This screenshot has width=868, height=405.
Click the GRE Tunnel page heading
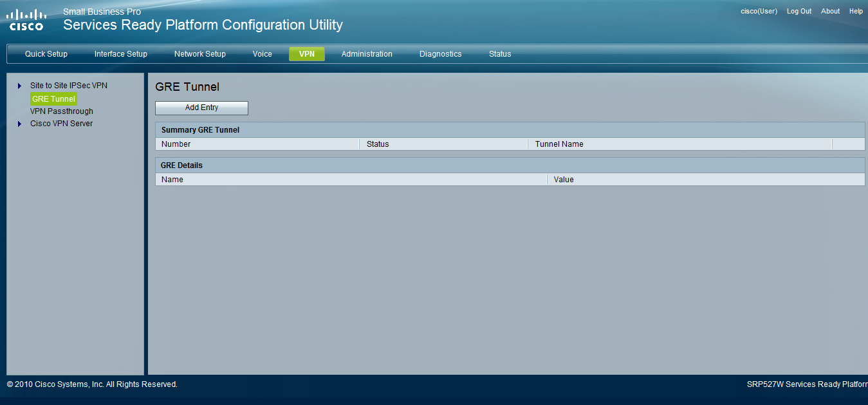[x=187, y=87]
